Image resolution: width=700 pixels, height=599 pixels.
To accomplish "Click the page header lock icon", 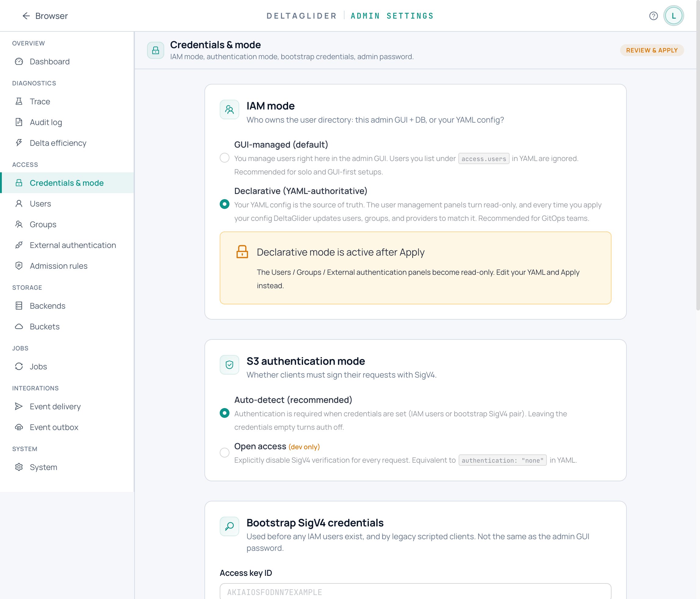I will coord(155,50).
